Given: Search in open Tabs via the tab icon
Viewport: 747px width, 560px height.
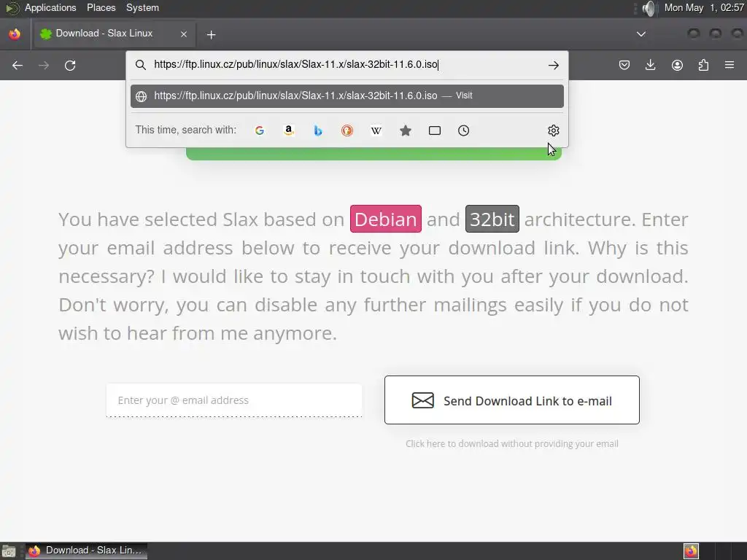Looking at the screenshot, I should [435, 131].
